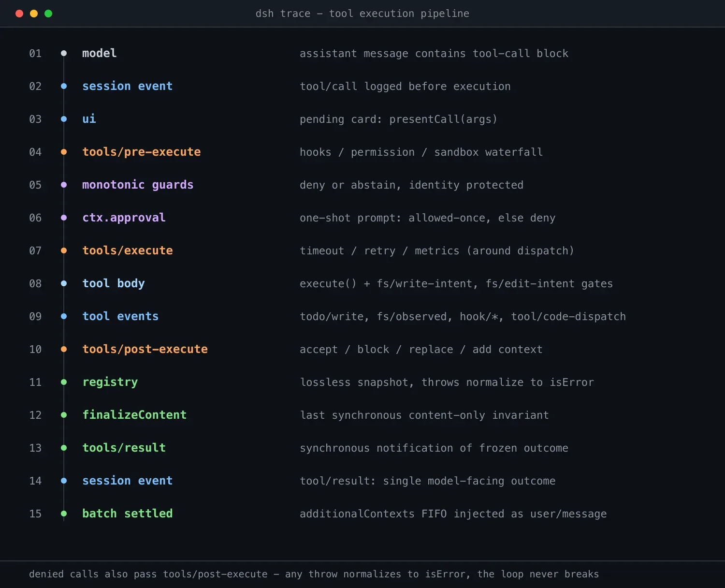Viewport: 725px width, 588px height.
Task: Click line number 07
Action: click(35, 250)
